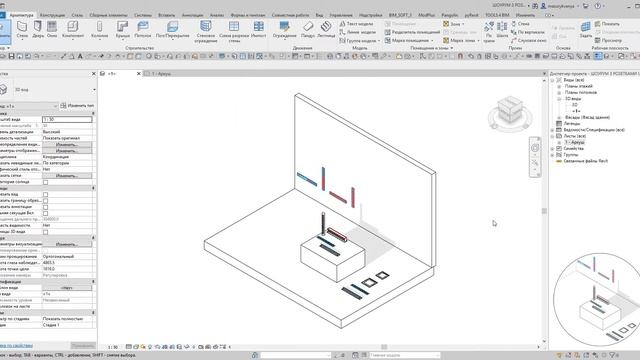The width and height of the screenshot is (640, 360).
Task: Click the <Нет> view template button
Action: click(x=67, y=288)
